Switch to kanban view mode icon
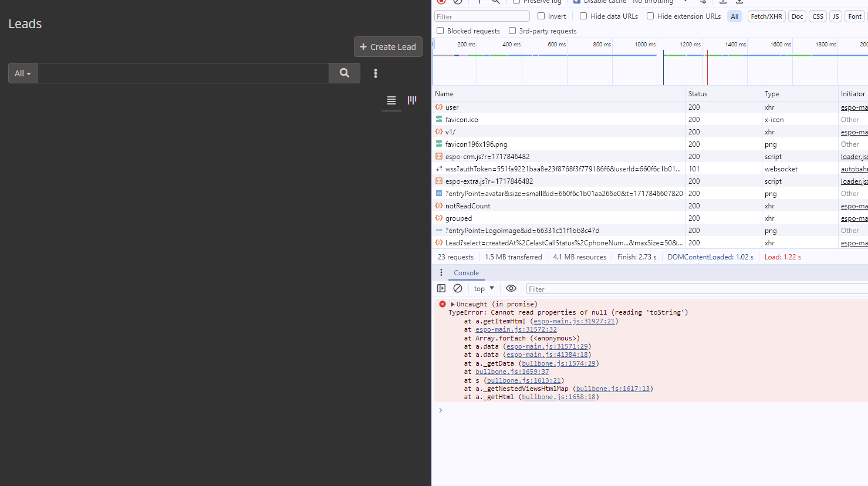The width and height of the screenshot is (868, 486). coord(412,100)
